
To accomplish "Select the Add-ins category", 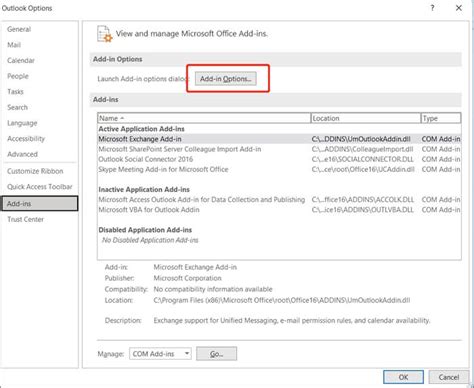I will pyautogui.click(x=40, y=203).
